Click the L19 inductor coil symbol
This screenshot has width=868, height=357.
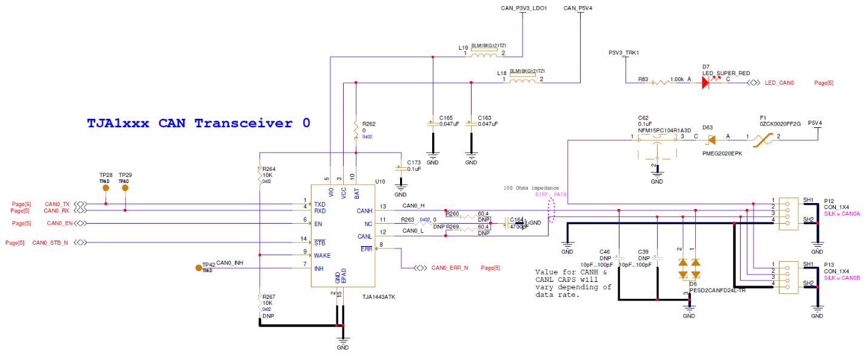pos(484,56)
